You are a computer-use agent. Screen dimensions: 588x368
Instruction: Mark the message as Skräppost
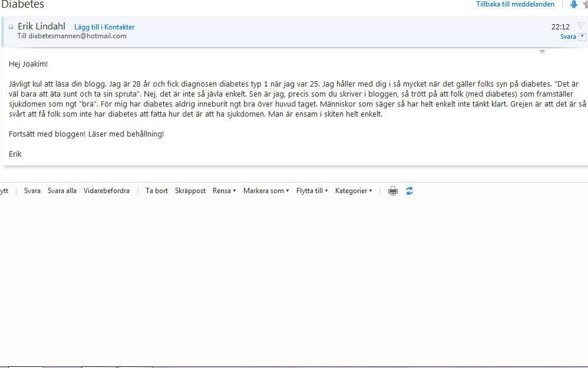(x=190, y=191)
